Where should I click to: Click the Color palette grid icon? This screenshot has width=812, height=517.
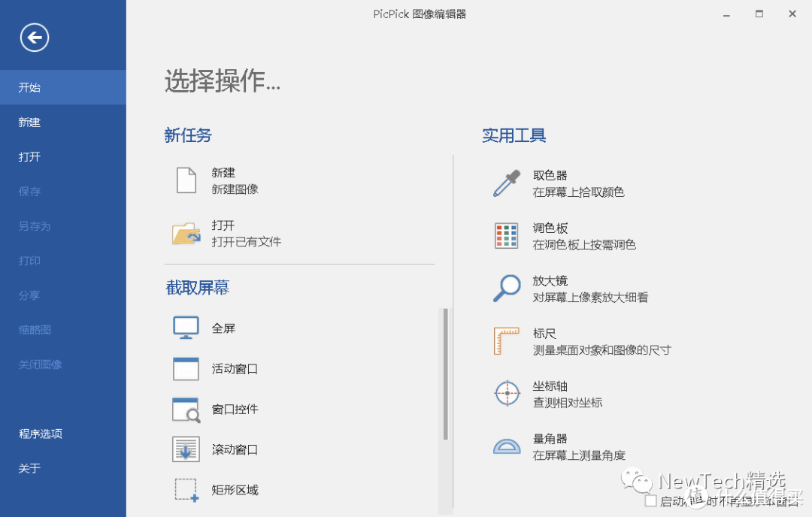507,236
